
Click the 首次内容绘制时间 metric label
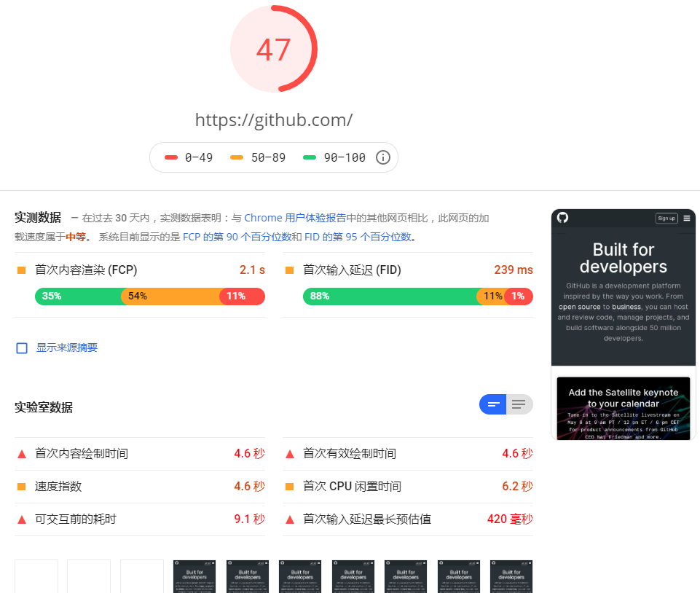coord(82,454)
